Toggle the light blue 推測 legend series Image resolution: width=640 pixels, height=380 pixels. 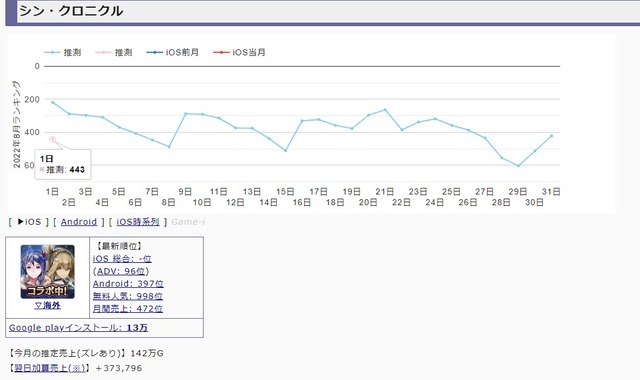click(x=63, y=53)
